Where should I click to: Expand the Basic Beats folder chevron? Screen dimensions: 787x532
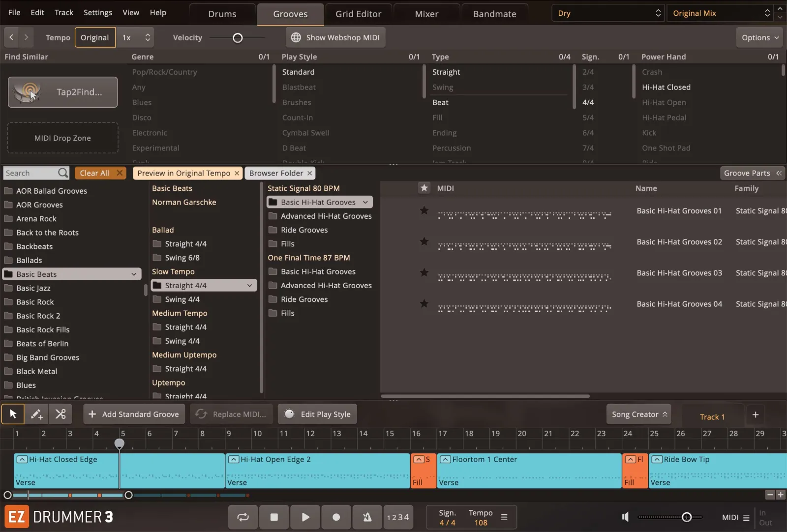pyautogui.click(x=134, y=274)
